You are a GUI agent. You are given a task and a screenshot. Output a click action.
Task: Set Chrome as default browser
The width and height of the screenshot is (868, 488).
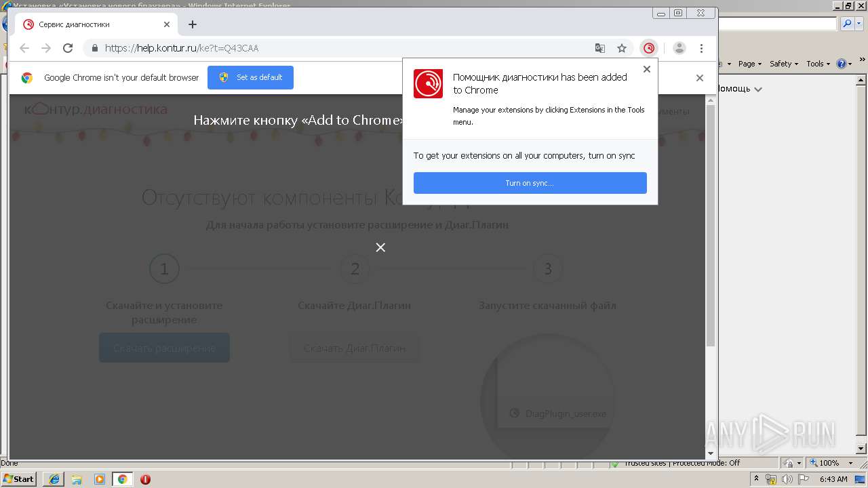tap(250, 77)
